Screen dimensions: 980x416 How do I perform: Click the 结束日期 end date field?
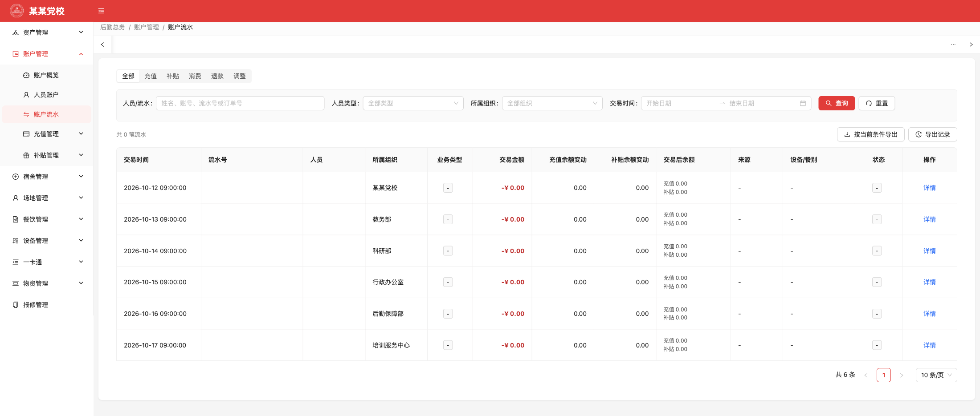pyautogui.click(x=762, y=103)
